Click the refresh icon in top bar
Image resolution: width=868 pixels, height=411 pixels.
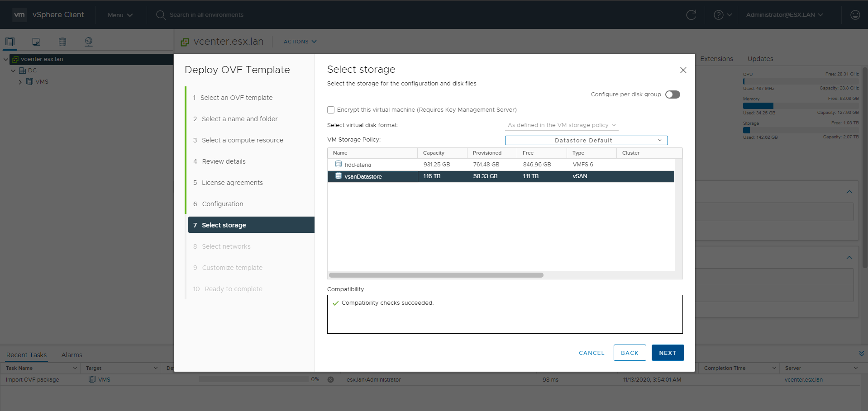(691, 15)
